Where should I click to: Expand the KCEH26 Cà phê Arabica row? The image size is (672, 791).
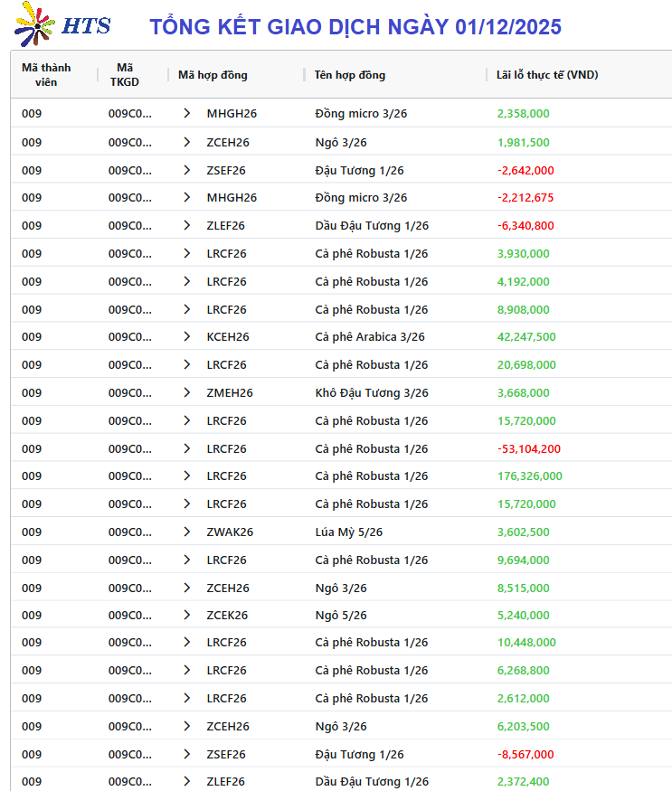click(187, 337)
